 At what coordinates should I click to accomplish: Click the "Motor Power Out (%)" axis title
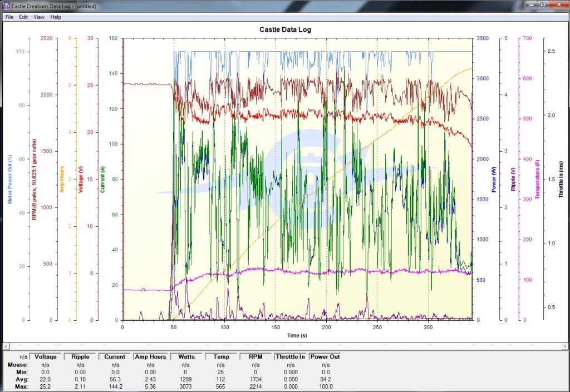pyautogui.click(x=10, y=179)
